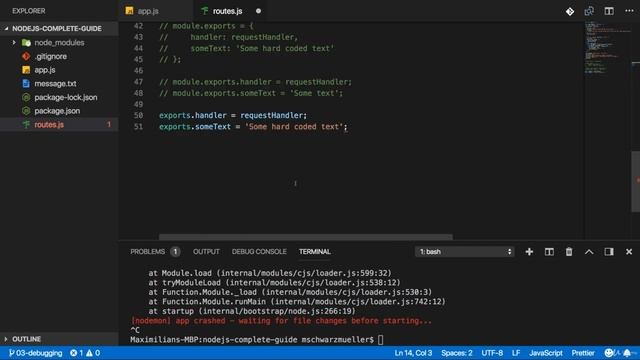Click the code minimap
Screen dimensions: 640x360
(608, 47)
